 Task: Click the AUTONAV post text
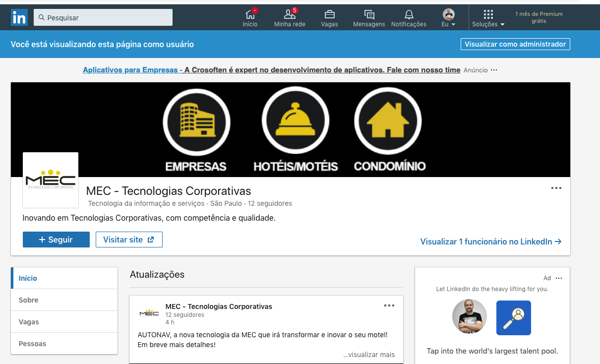tap(263, 340)
